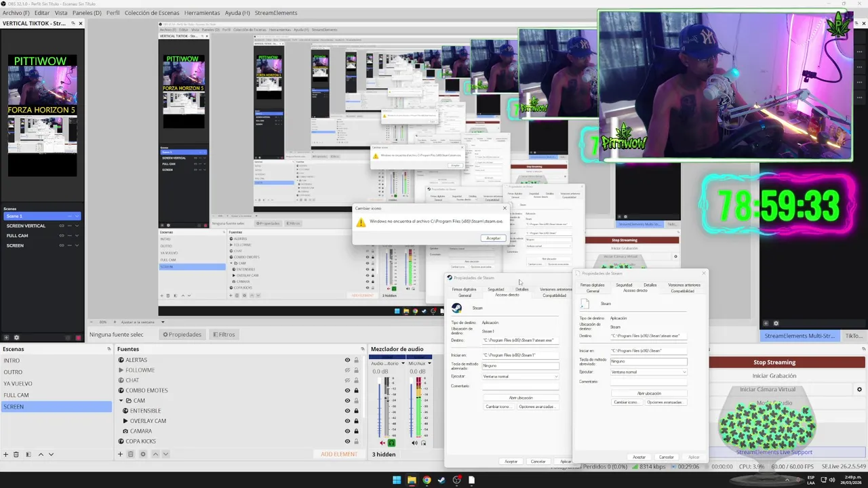Move source up using the Fuentes up arrow
The width and height of the screenshot is (868, 488).
[155, 454]
